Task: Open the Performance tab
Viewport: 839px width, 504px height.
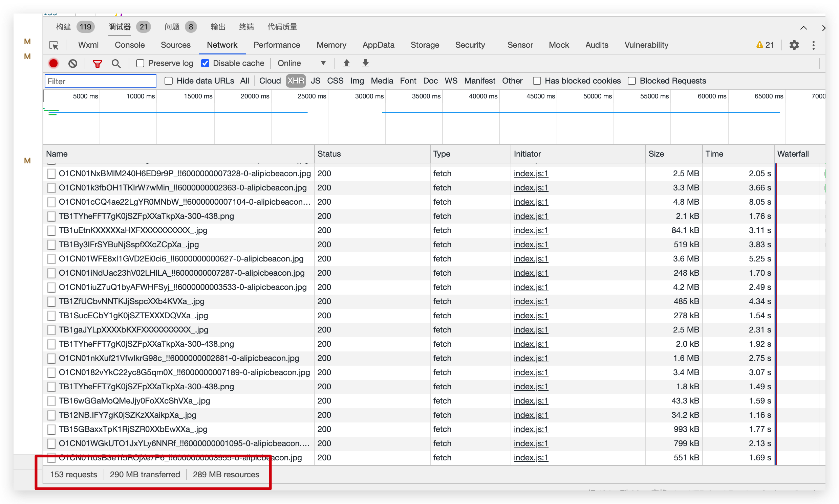Action: [x=277, y=45]
